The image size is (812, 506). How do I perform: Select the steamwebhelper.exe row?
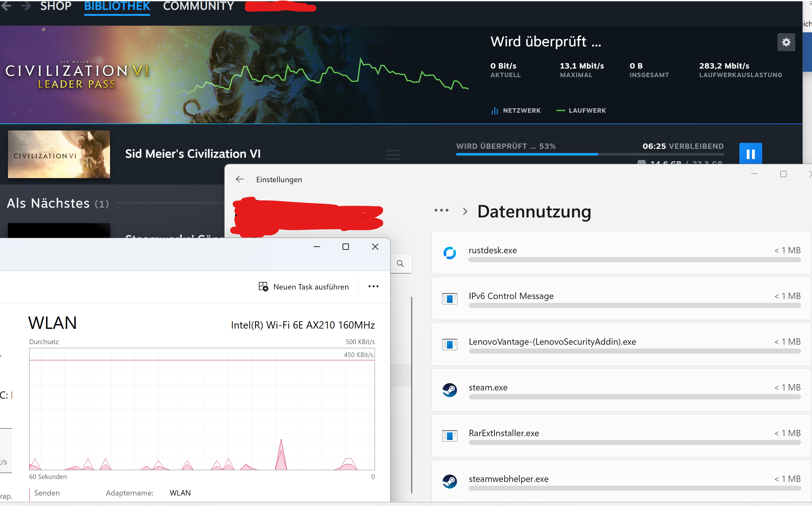[x=622, y=481]
